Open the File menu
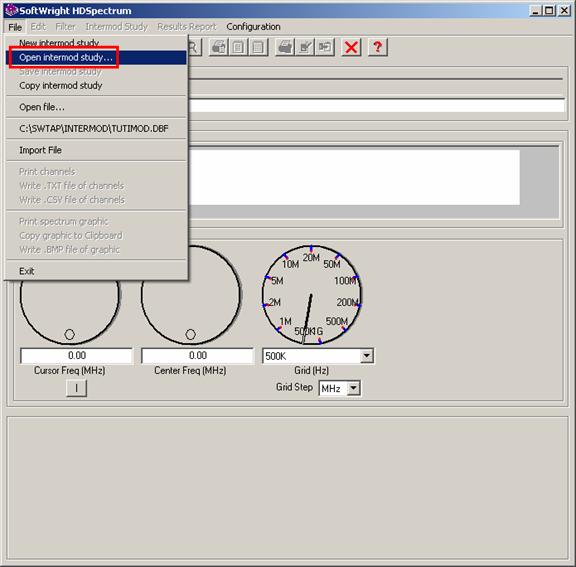The height and width of the screenshot is (567, 576). coord(15,27)
